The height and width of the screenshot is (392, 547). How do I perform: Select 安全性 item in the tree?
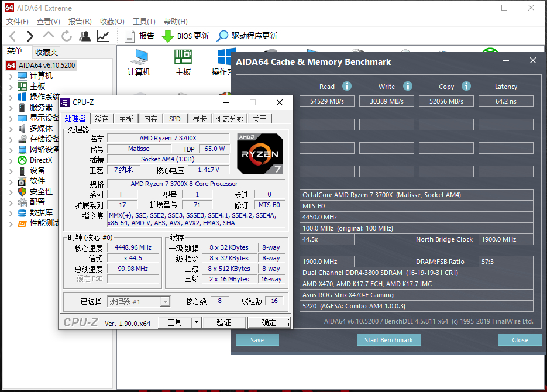click(41, 191)
